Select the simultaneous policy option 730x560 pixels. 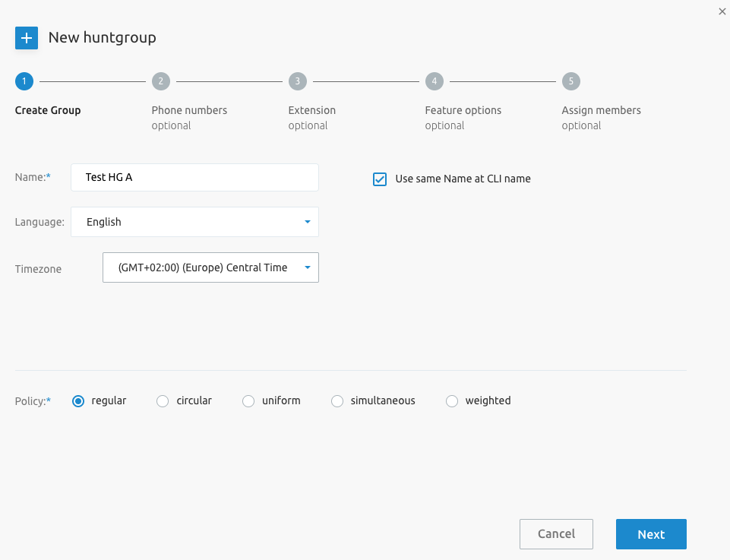tap(337, 401)
